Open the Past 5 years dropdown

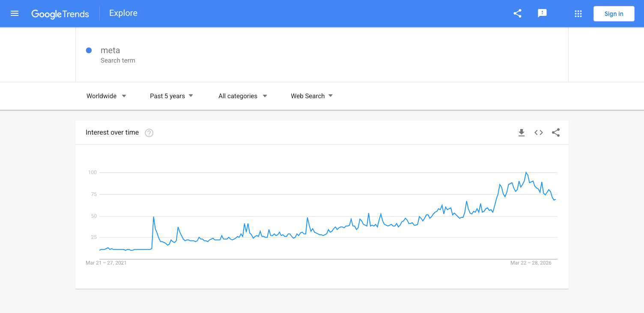click(x=171, y=96)
